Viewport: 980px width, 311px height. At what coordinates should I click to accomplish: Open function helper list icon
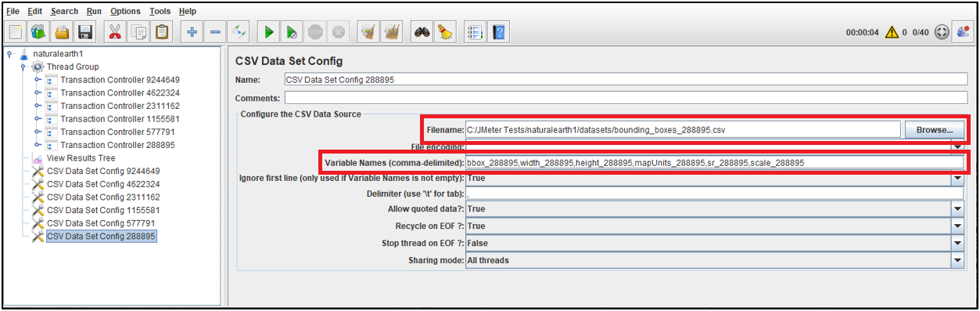coord(476,32)
